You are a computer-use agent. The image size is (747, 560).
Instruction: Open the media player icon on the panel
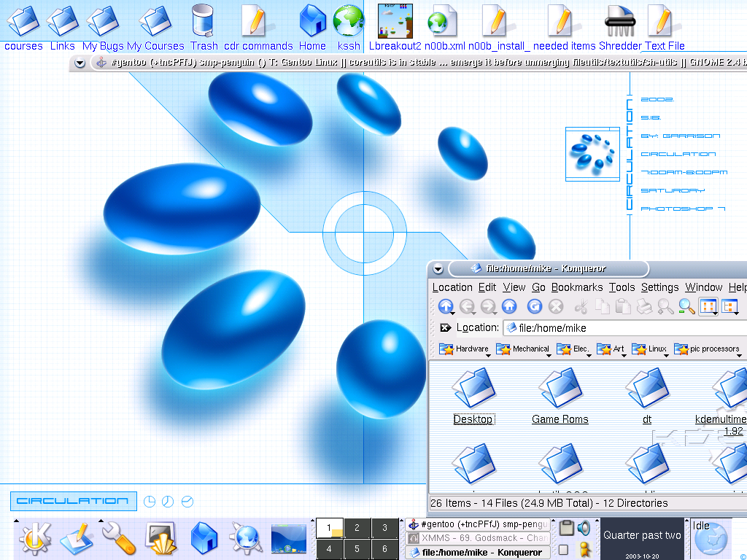(288, 538)
